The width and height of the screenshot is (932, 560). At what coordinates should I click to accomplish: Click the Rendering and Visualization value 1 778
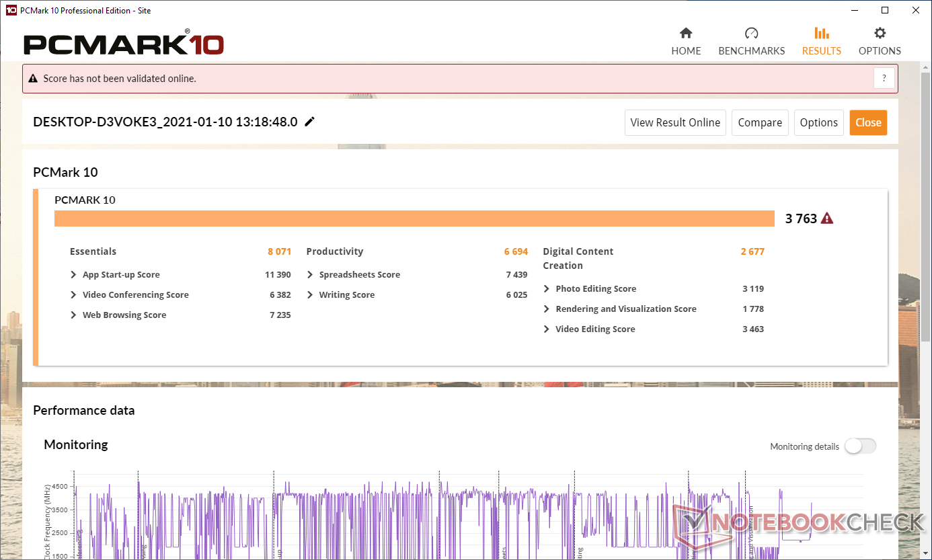point(753,309)
